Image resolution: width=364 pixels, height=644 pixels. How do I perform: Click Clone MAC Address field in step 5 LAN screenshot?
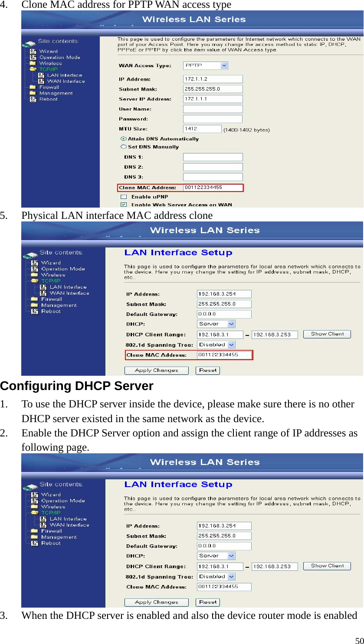click(x=224, y=355)
